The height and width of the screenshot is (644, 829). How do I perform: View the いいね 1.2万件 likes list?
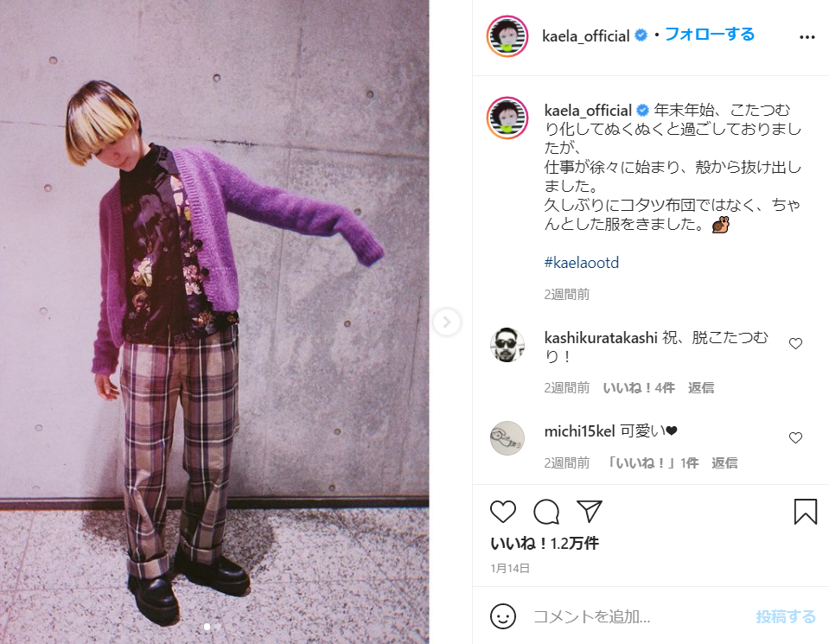pos(545,543)
